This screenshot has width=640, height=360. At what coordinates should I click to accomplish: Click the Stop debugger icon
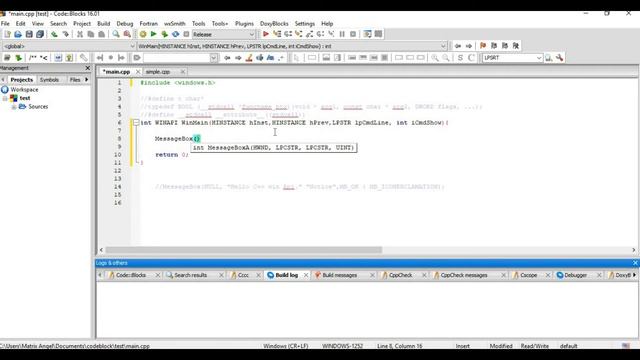353,34
